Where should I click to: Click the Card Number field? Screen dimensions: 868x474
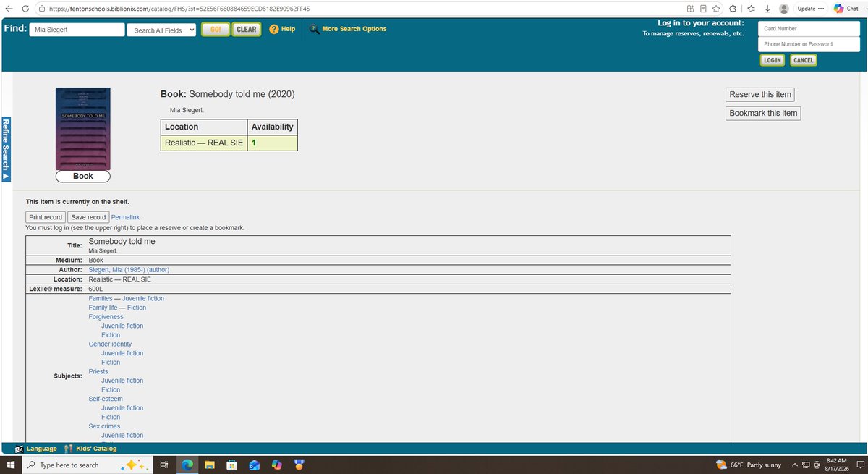(809, 29)
